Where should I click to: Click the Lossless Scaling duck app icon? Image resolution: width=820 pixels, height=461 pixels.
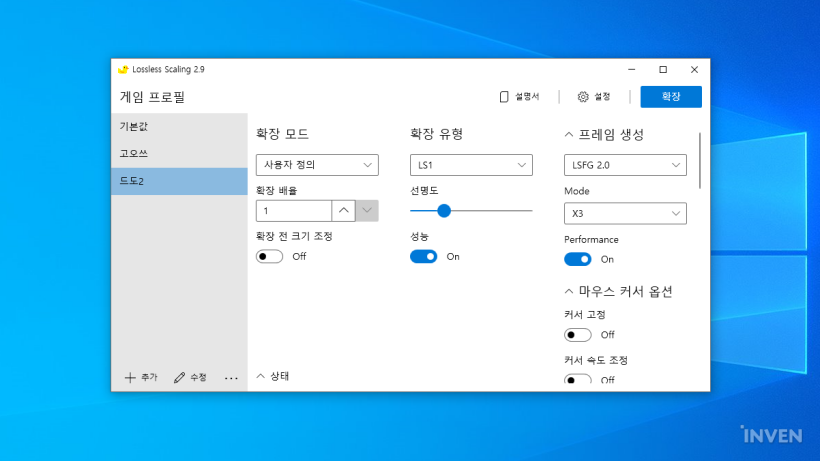point(123,70)
